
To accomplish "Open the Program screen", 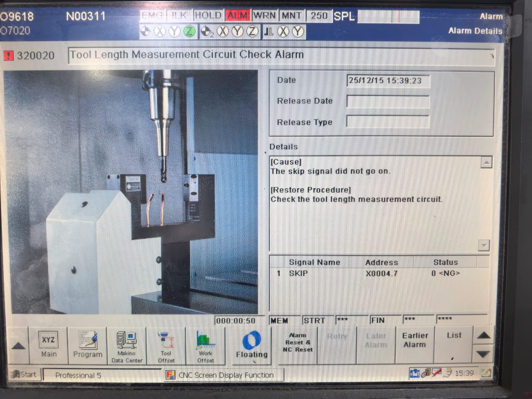I will coord(87,345).
